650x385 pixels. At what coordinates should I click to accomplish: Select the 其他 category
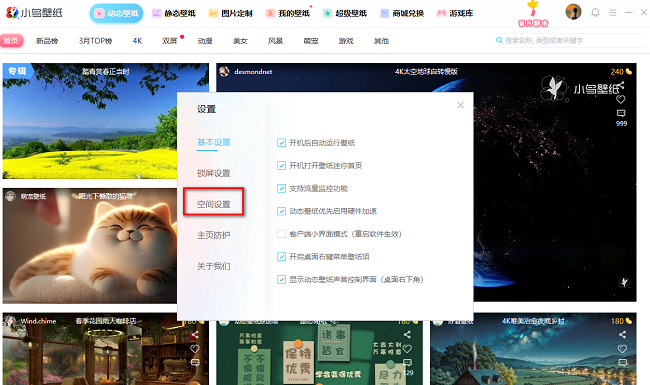click(381, 41)
